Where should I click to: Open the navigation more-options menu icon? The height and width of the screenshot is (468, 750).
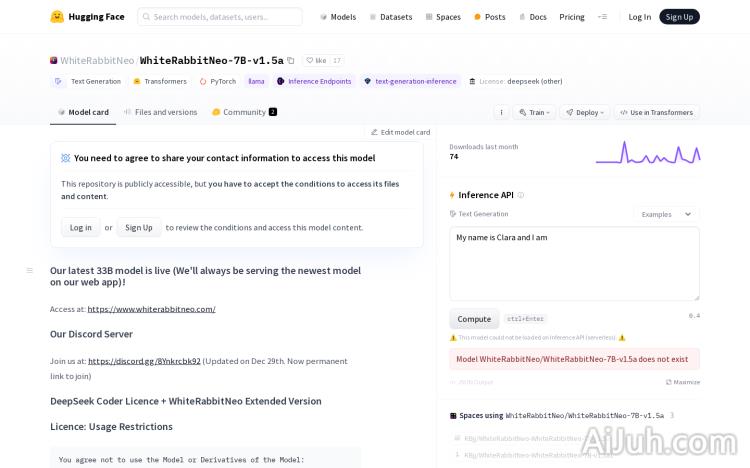click(602, 17)
